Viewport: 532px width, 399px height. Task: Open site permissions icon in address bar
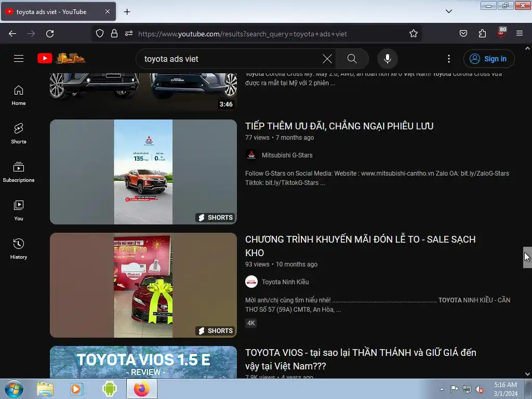point(129,34)
